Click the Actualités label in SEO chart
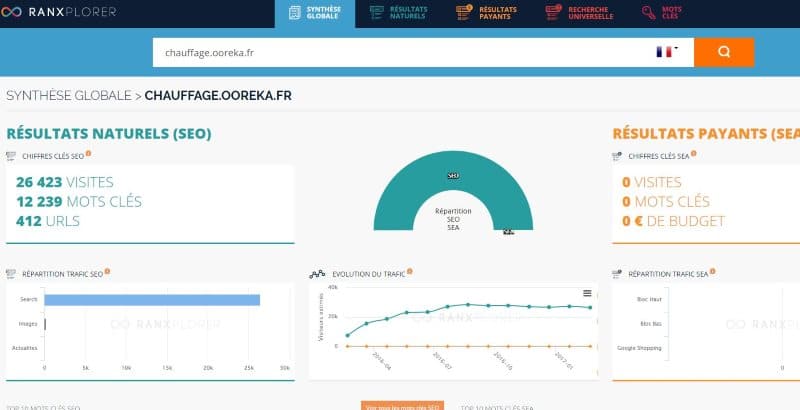Image resolution: width=800 pixels, height=410 pixels. [25, 348]
